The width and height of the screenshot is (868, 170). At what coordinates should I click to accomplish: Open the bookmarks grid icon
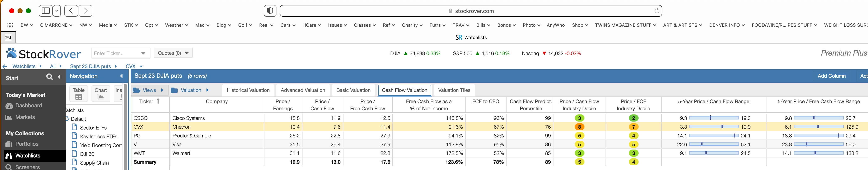pyautogui.click(x=10, y=25)
